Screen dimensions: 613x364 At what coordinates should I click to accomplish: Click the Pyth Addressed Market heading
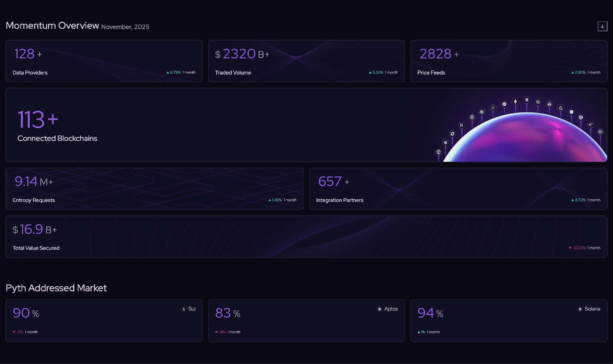click(56, 288)
